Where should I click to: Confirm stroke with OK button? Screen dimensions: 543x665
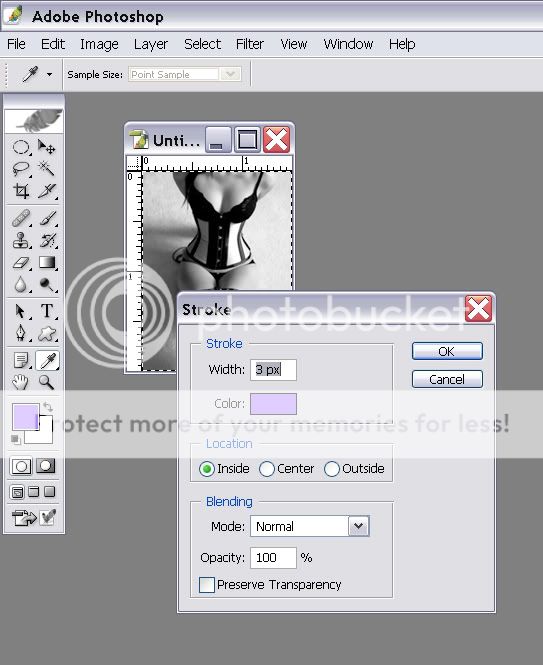tap(447, 351)
